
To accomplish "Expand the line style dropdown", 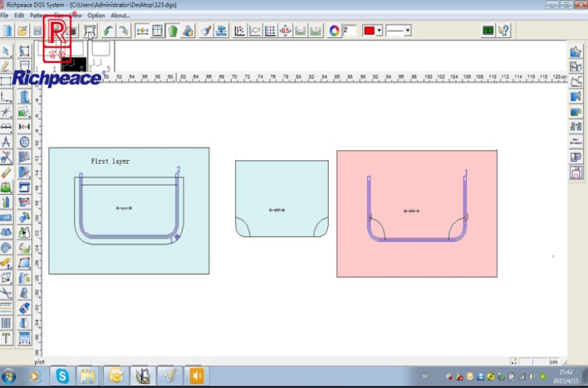I will click(x=407, y=31).
